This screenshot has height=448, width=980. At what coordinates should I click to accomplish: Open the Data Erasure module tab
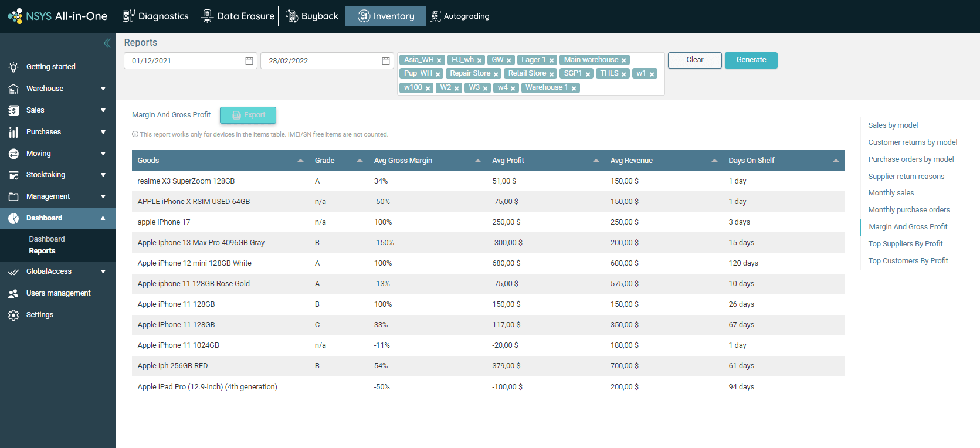coord(238,16)
